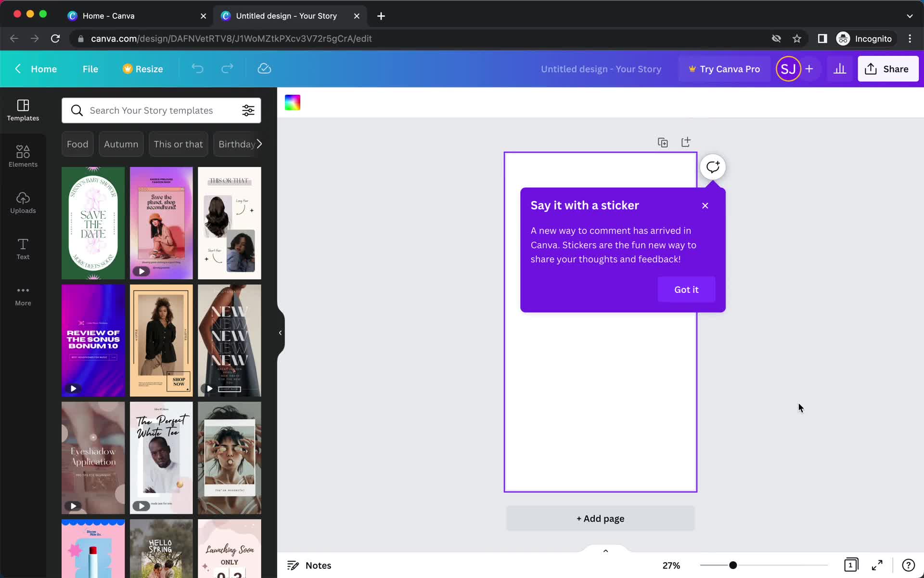This screenshot has width=924, height=578.
Task: Click the Home navigation link
Action: (44, 68)
